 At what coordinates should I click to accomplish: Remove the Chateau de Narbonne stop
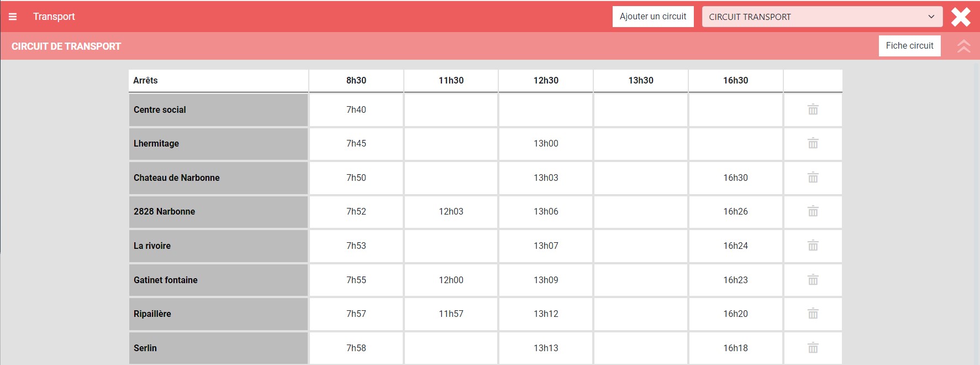(x=813, y=178)
